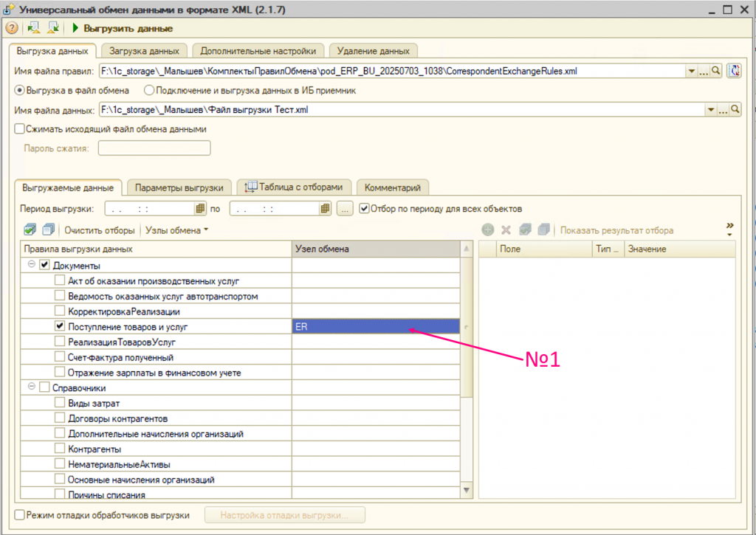Click the green arrow beside Выгрузить данные

[75, 28]
